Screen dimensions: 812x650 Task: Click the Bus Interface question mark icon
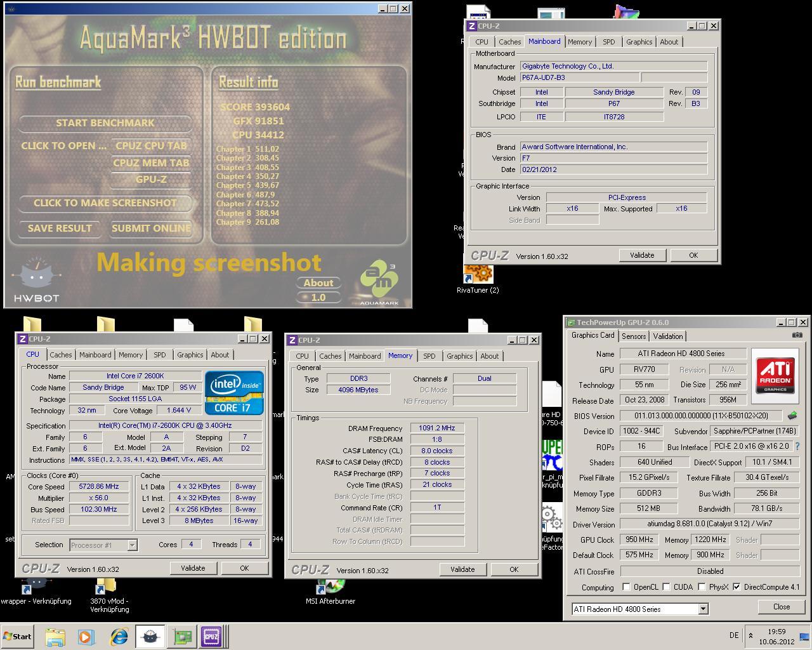pos(797,447)
